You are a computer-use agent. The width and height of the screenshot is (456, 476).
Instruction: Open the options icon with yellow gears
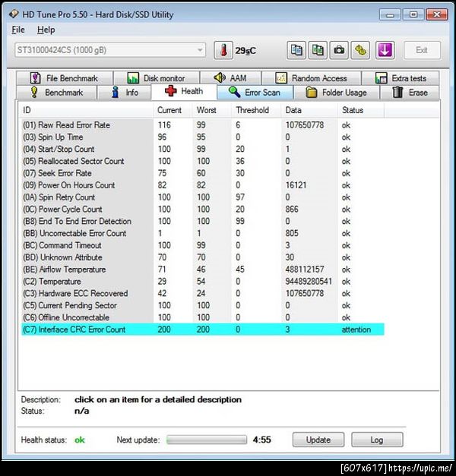click(x=360, y=50)
